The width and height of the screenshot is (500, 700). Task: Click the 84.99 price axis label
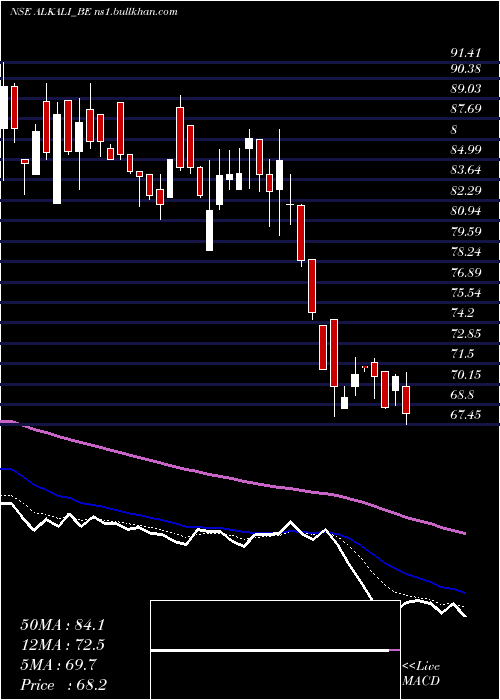[466, 150]
